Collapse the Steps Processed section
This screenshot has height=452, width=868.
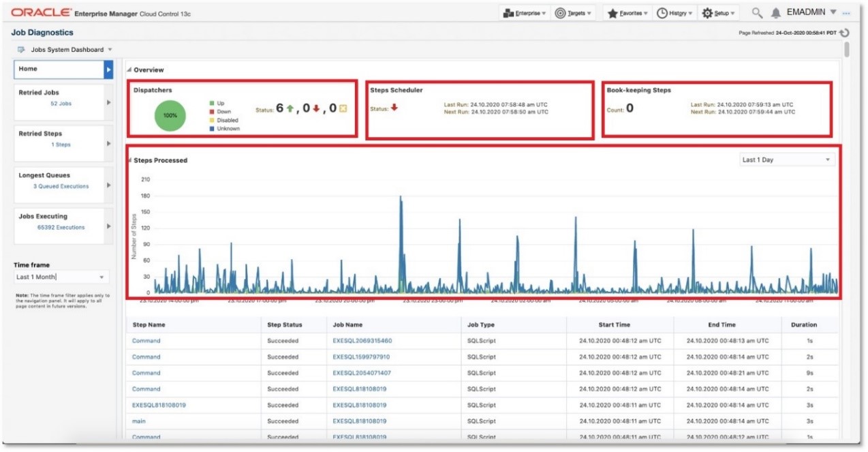pos(129,161)
